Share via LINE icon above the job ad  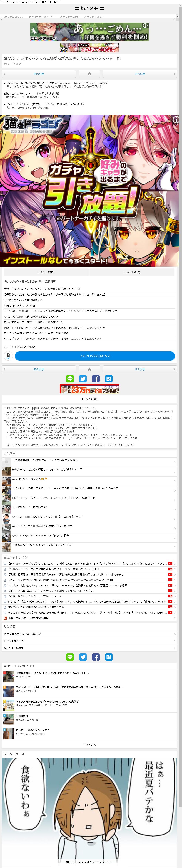[x=70, y=379]
